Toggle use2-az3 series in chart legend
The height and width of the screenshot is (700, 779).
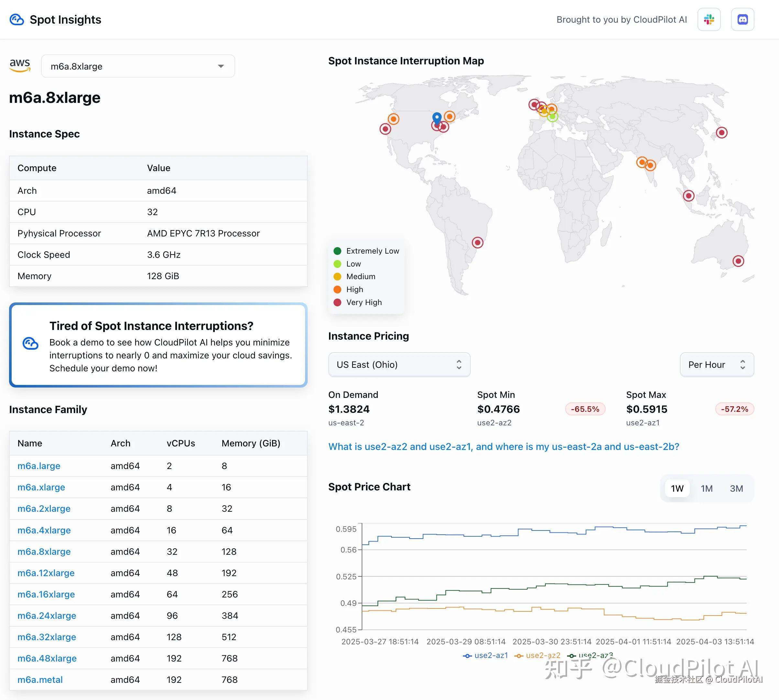click(x=590, y=655)
